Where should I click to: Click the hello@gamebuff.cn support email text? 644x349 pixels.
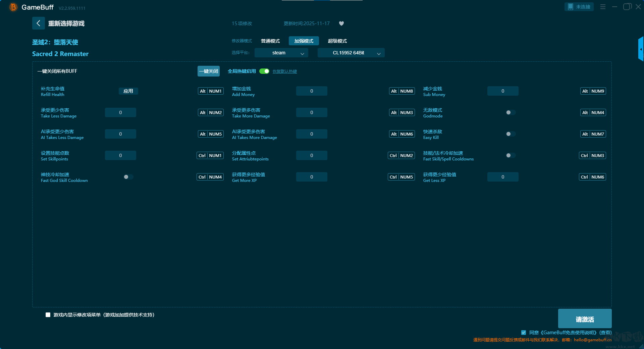coord(593,340)
